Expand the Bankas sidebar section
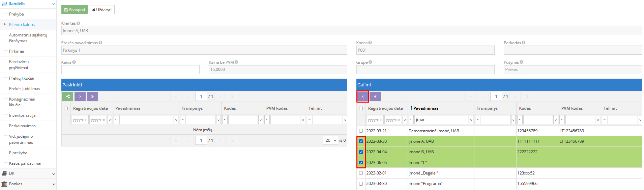This screenshot has height=190, width=644. point(28,184)
